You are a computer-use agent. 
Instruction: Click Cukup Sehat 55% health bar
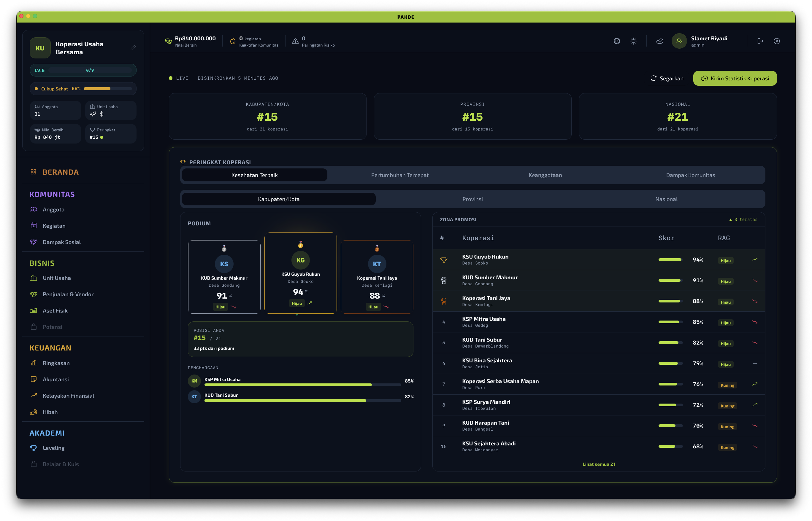108,89
